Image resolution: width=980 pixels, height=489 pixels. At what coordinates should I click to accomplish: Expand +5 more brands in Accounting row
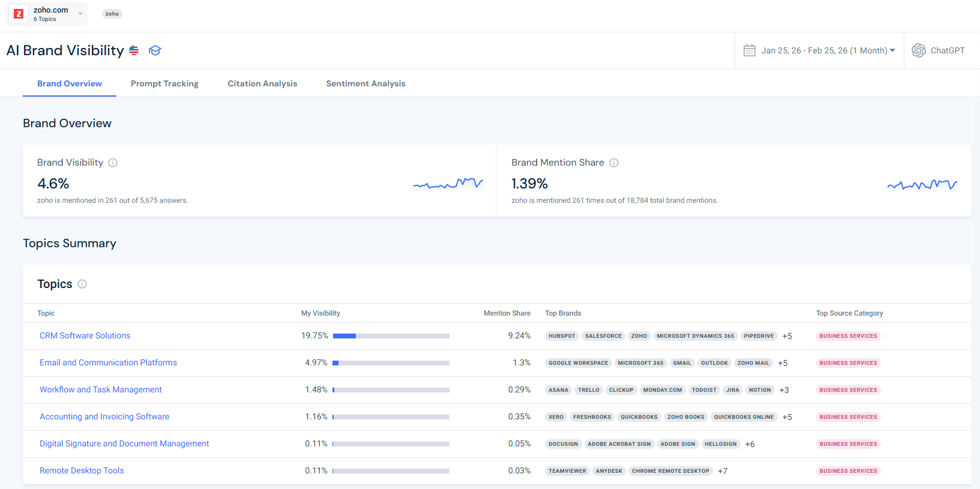click(x=787, y=417)
